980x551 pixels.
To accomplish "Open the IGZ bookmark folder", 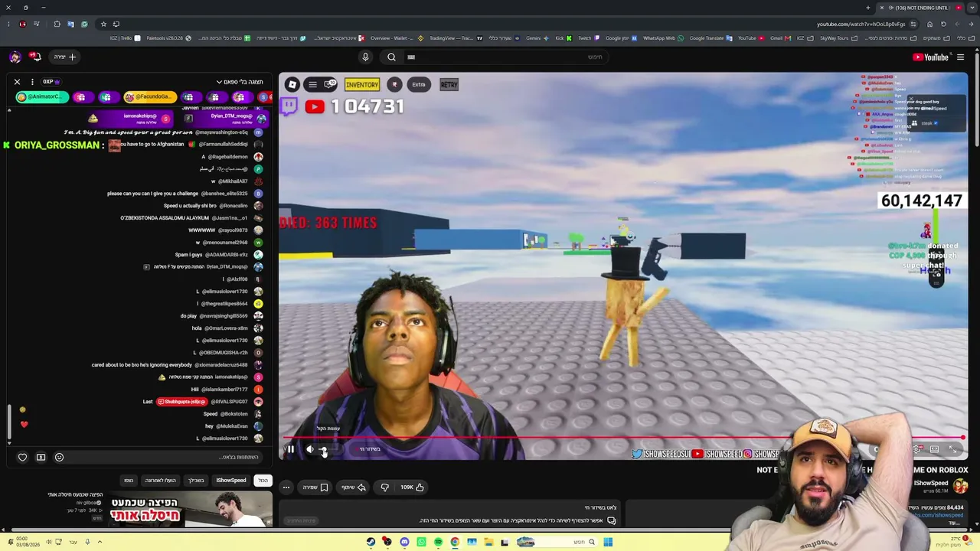I will click(803, 38).
